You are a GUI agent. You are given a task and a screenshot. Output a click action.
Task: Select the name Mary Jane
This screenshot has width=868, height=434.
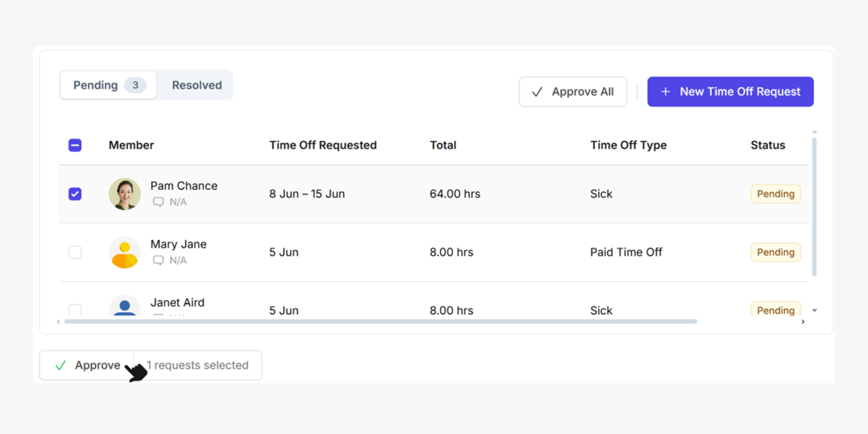coord(178,244)
